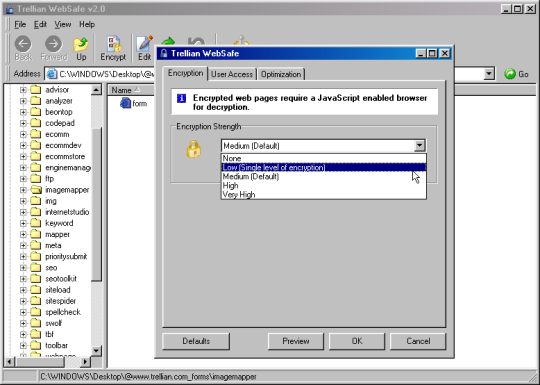Select the mapper folder
540x385 pixels.
click(x=58, y=235)
